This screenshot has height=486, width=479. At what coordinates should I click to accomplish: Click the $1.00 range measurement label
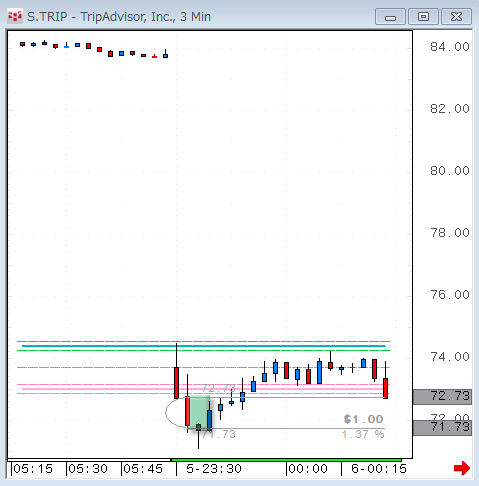tap(363, 419)
